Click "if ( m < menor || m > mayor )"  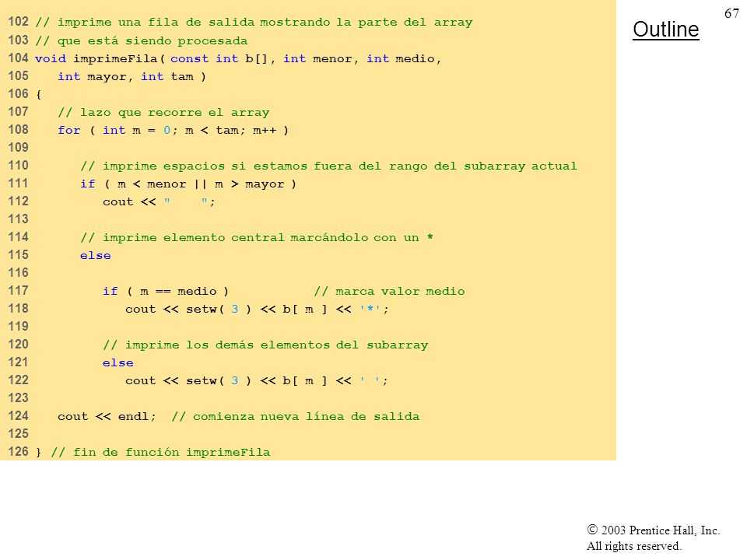(188, 184)
